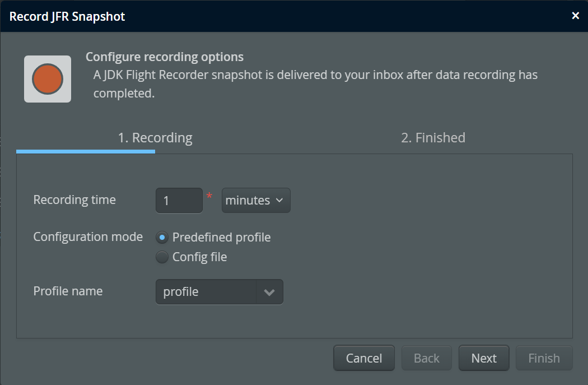
Task: Click the JDK Flight Recorder description text
Action: [x=315, y=84]
